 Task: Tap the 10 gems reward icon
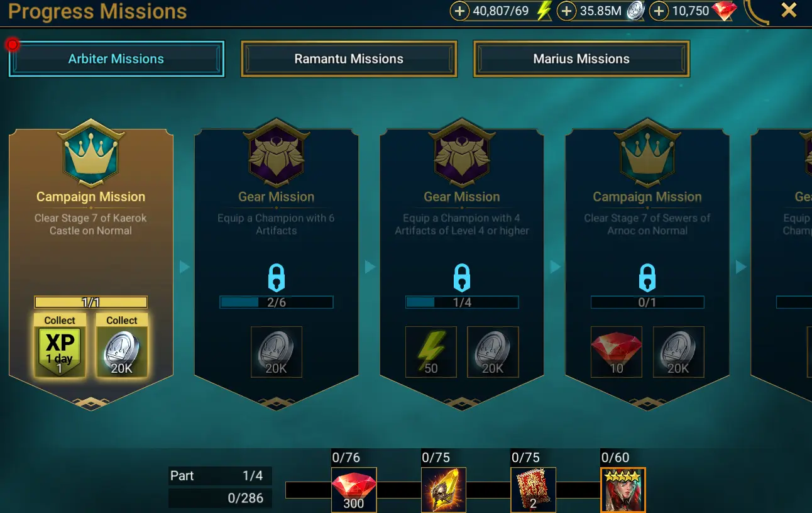coord(617,352)
